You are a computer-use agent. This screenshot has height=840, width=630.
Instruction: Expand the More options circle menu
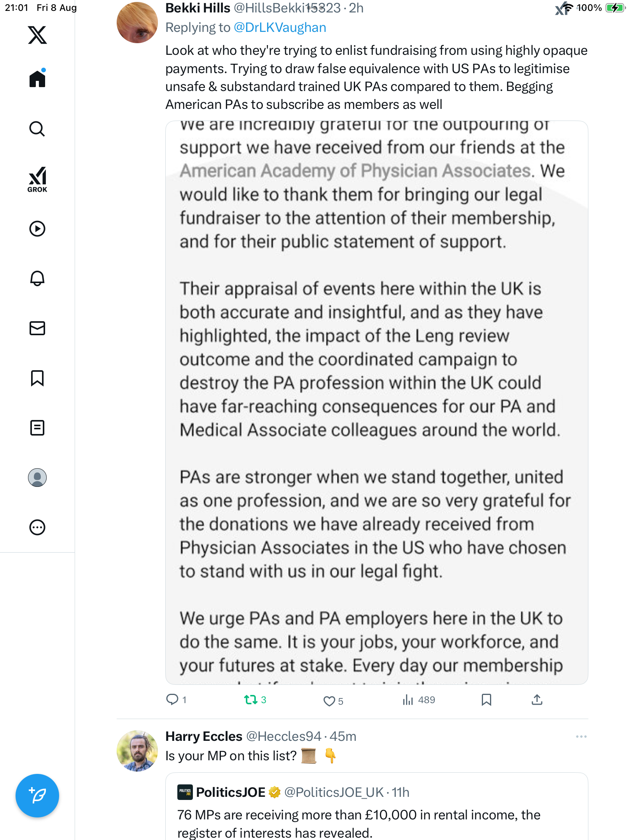(37, 527)
